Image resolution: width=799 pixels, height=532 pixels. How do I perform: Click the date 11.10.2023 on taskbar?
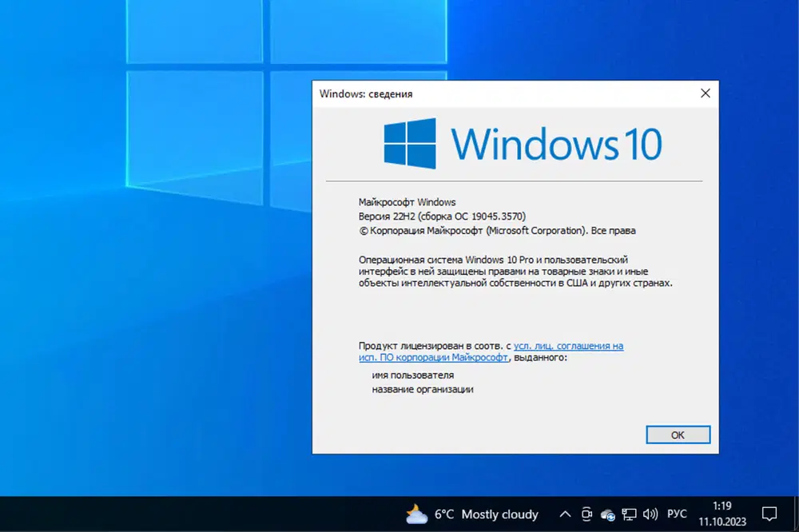721,523
